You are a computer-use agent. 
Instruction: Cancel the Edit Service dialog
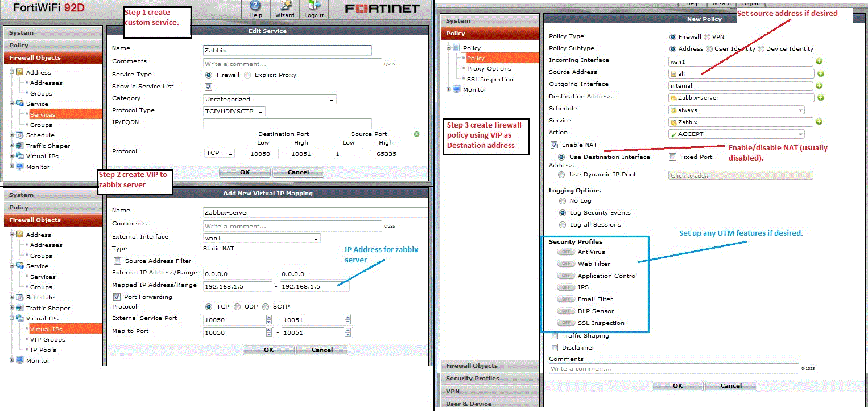[x=298, y=172]
